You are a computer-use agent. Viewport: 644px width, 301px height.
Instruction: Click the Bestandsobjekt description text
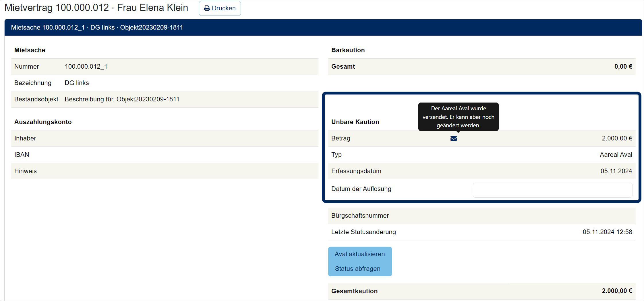122,99
